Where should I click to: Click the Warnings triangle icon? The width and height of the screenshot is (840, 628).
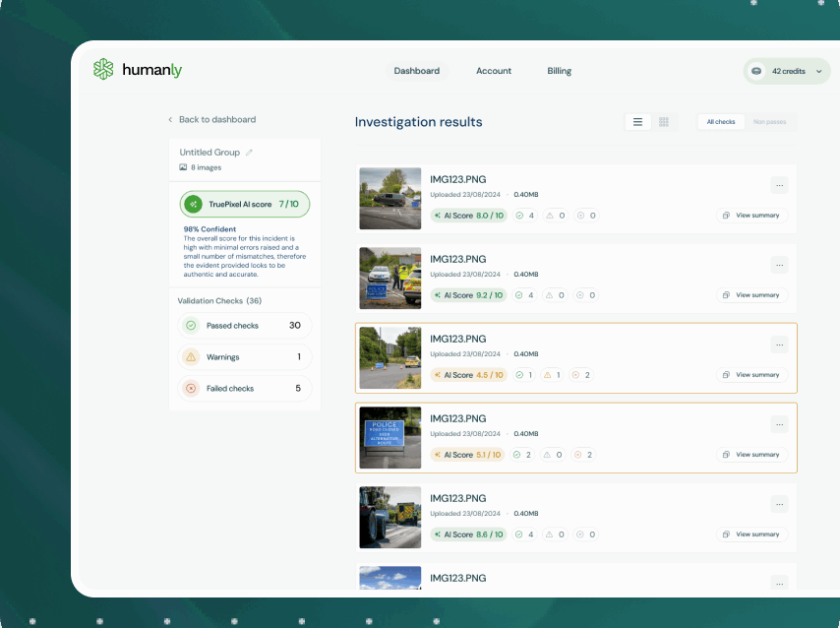[x=191, y=357]
